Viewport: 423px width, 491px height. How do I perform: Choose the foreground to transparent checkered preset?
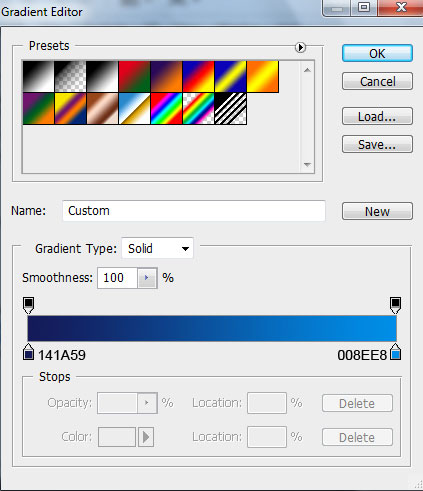coord(70,76)
